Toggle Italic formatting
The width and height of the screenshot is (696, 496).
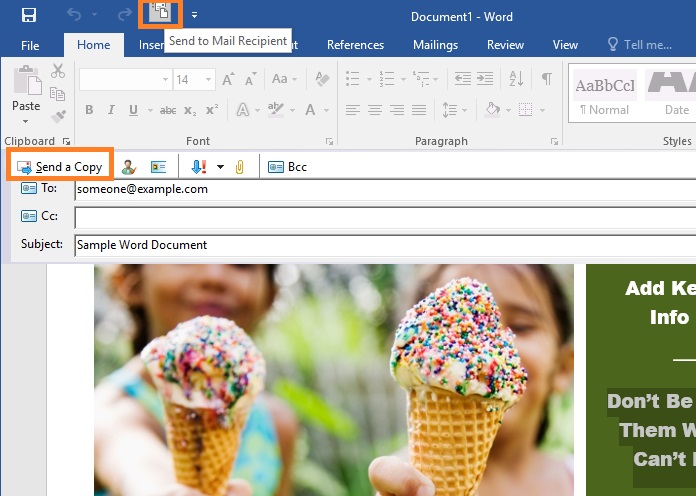point(111,110)
